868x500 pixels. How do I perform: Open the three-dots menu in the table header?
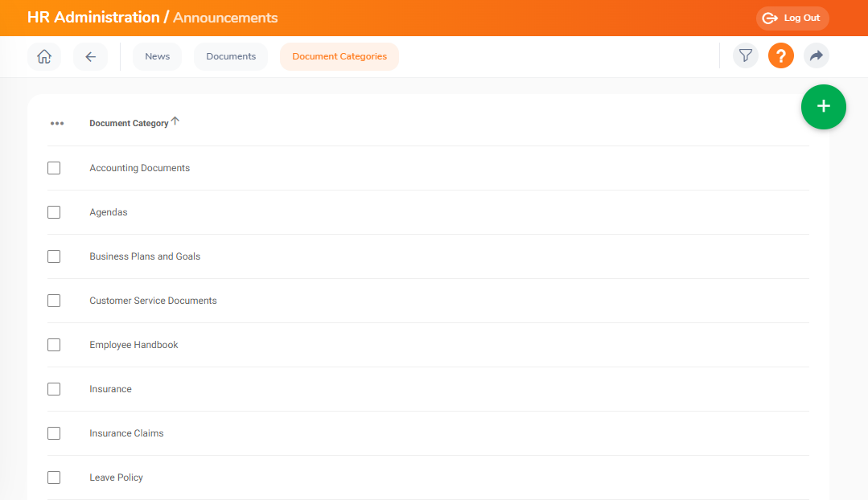click(x=57, y=123)
